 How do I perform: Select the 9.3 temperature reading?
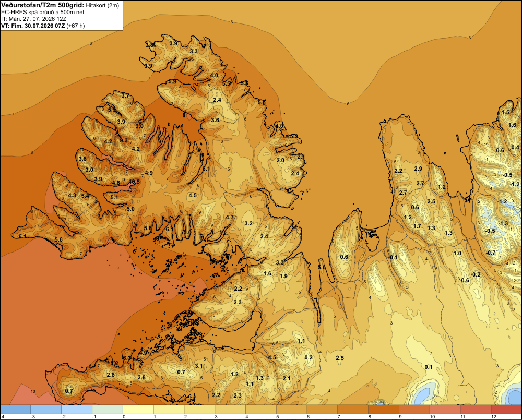tap(124, 140)
